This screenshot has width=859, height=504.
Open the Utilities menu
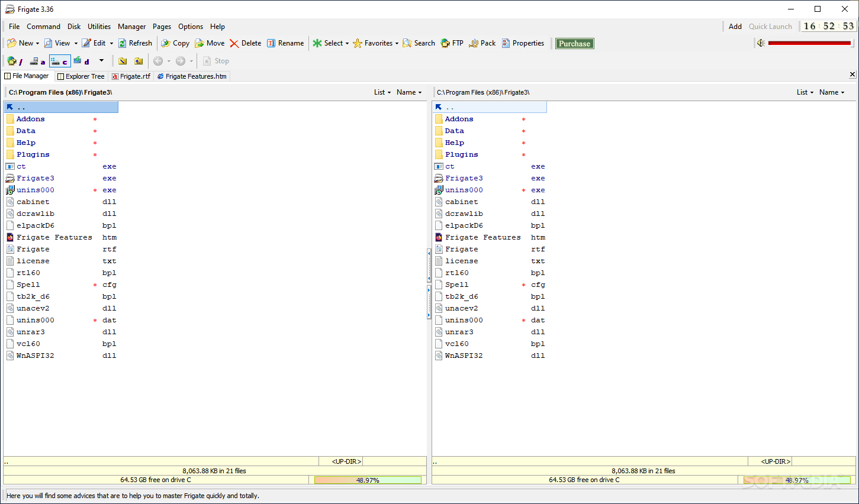click(x=99, y=27)
